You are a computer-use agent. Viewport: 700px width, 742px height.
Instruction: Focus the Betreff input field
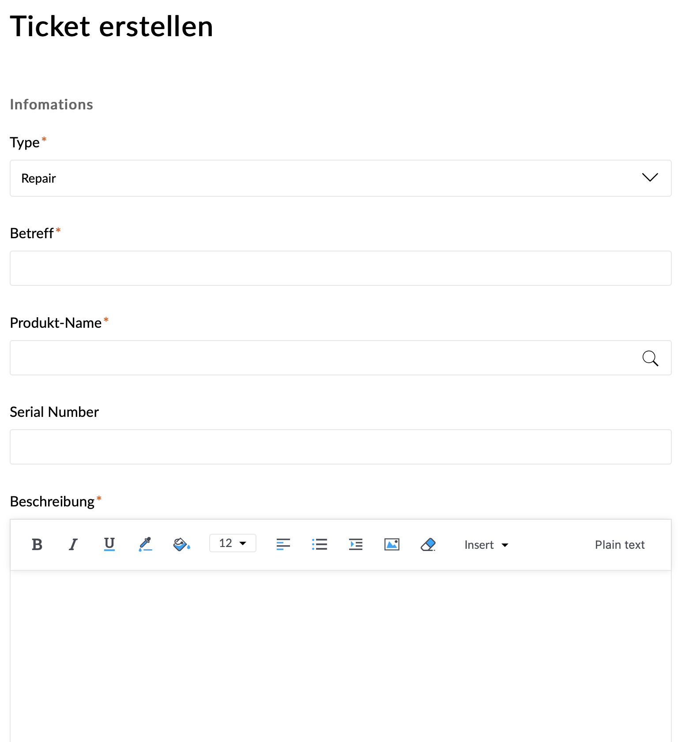tap(341, 268)
